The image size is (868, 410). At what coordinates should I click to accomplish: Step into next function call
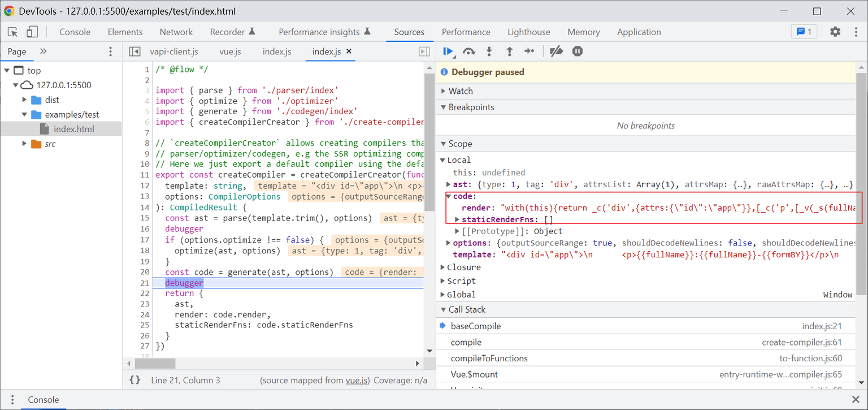pos(489,51)
